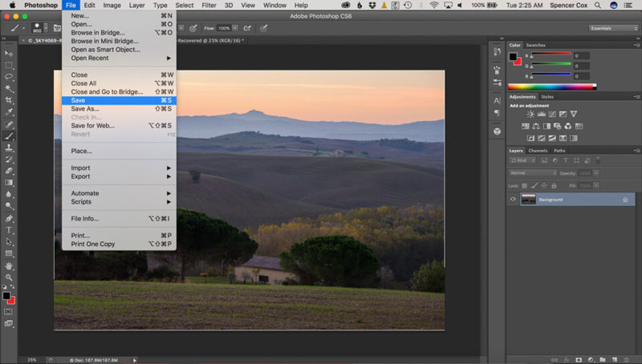The height and width of the screenshot is (364, 642).
Task: Switch to the Swatches tab
Action: 535,45
